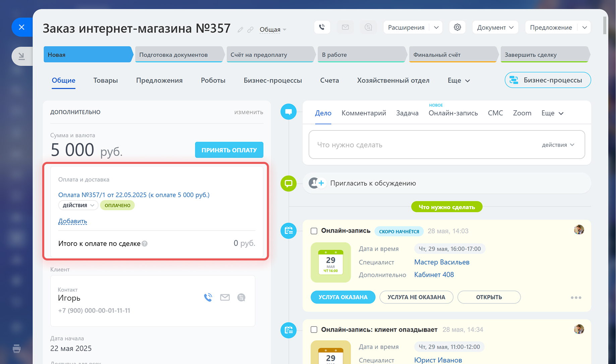Click the phone call icon in the header
This screenshot has width=616, height=364.
coord(322,27)
